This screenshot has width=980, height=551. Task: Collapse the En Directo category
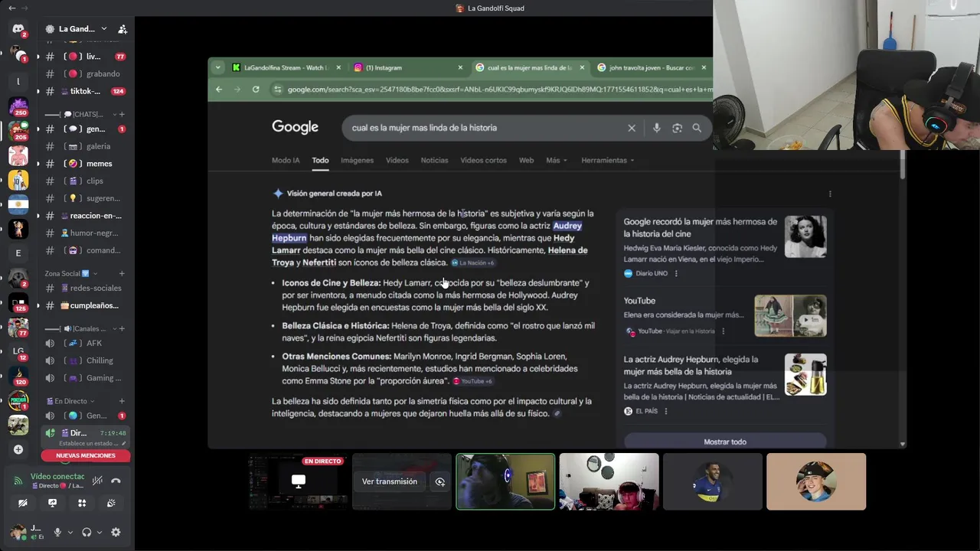[70, 401]
